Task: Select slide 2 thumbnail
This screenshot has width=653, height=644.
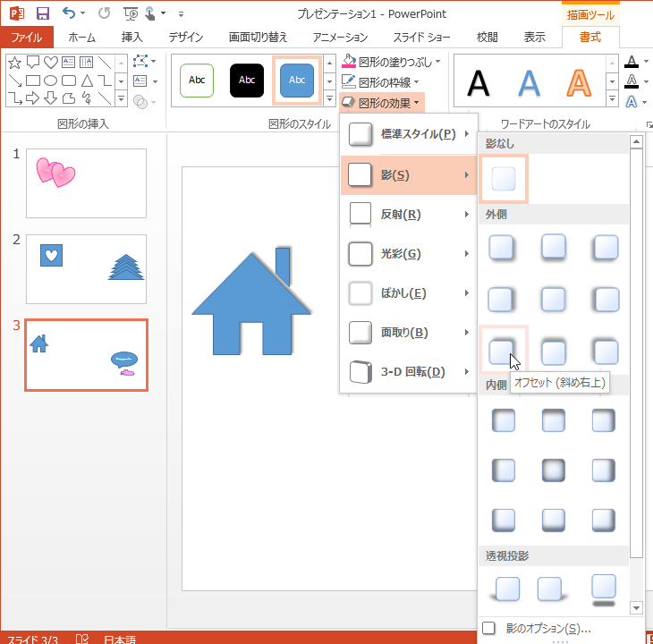Action: 86,269
